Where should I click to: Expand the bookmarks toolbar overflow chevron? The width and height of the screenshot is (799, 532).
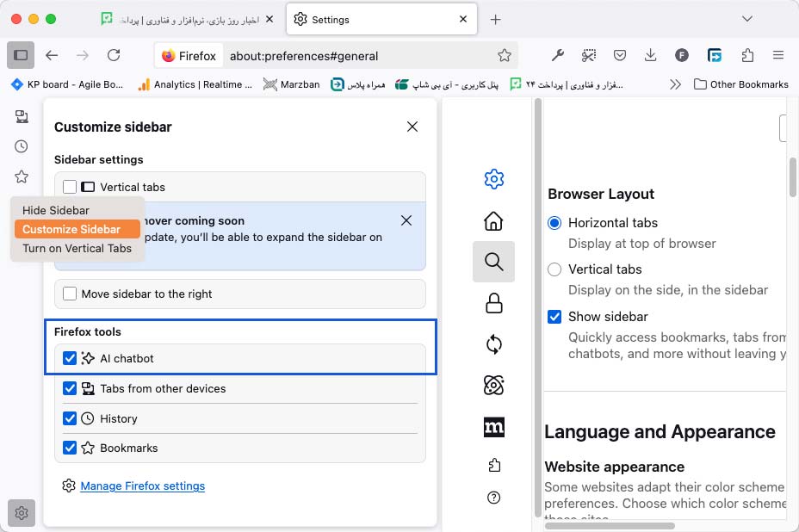pyautogui.click(x=675, y=84)
